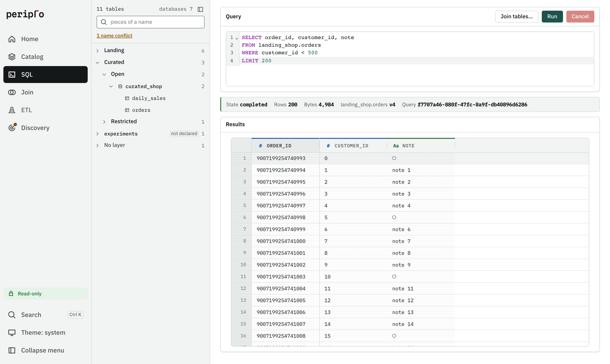Open Search from the sidebar

(45, 315)
